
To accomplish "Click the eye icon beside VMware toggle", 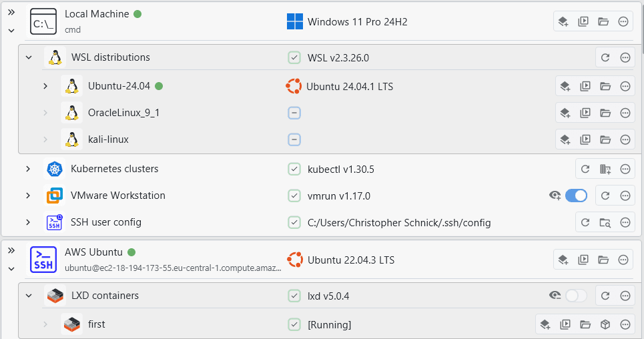I will (555, 196).
